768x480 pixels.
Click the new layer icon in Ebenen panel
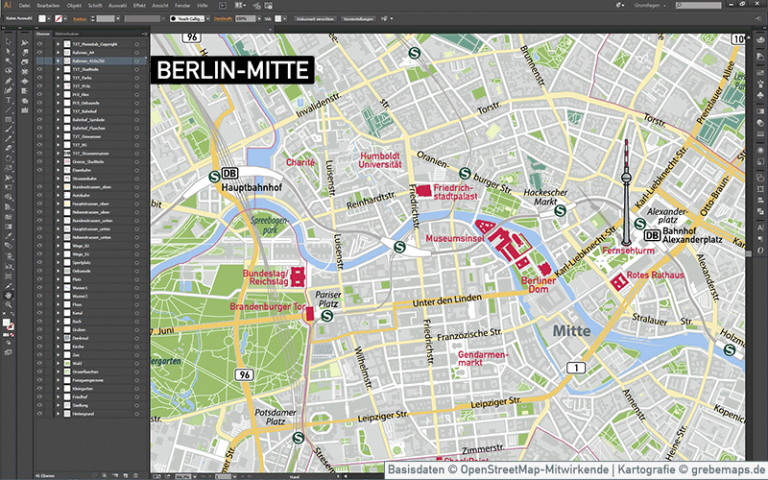click(125, 476)
